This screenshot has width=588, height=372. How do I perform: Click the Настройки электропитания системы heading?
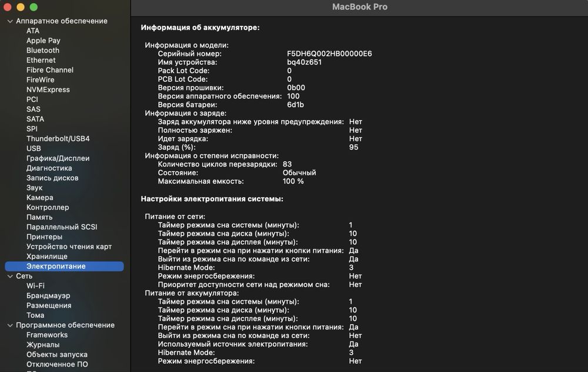[x=212, y=199]
